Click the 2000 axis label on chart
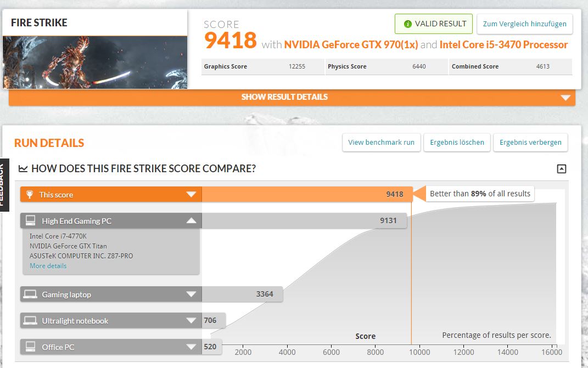 tap(243, 352)
